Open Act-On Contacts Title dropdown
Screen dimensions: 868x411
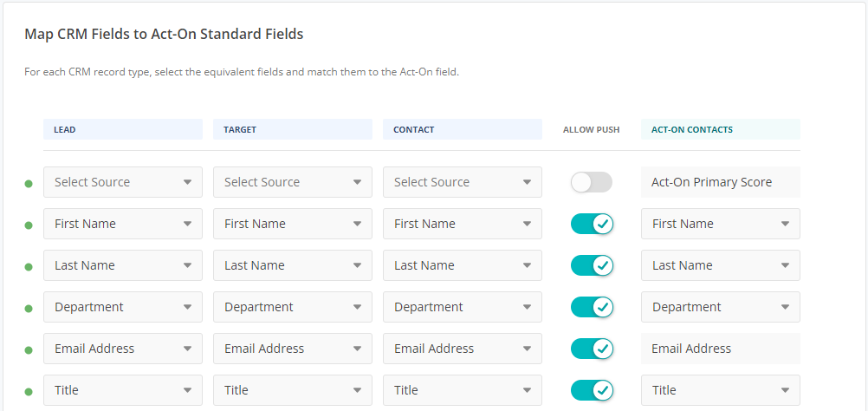click(721, 390)
